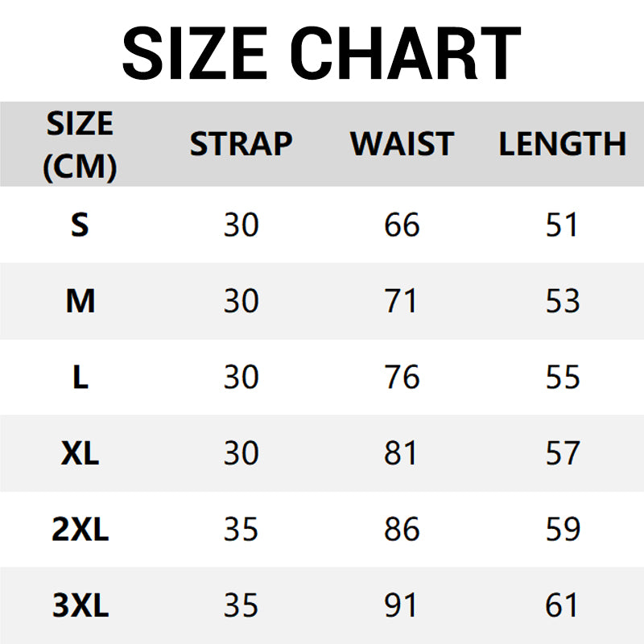Select the S size row label

pos(80,225)
